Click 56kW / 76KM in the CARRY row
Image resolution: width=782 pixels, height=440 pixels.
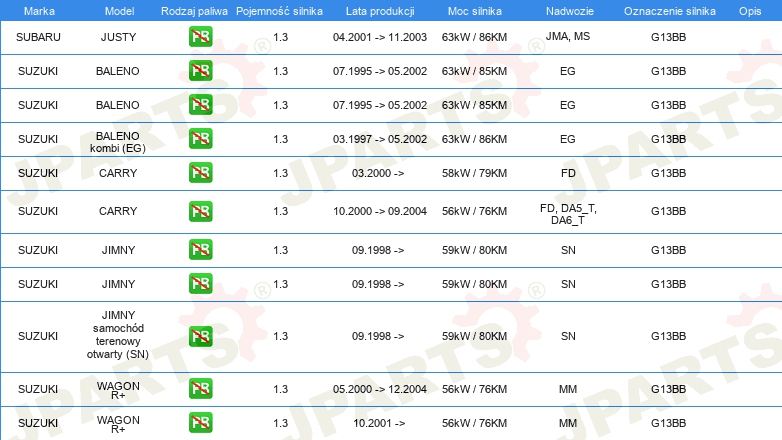tap(474, 211)
